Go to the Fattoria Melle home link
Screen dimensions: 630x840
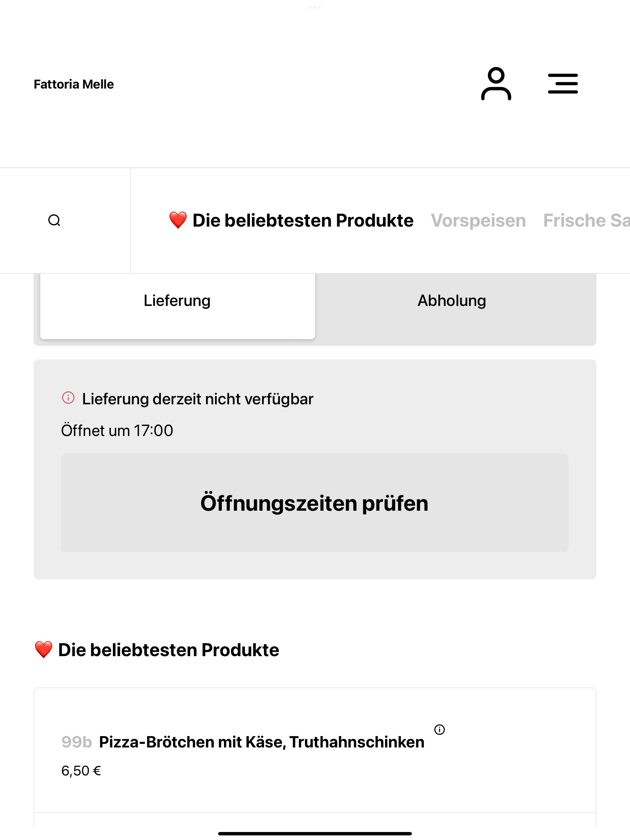coord(74,84)
